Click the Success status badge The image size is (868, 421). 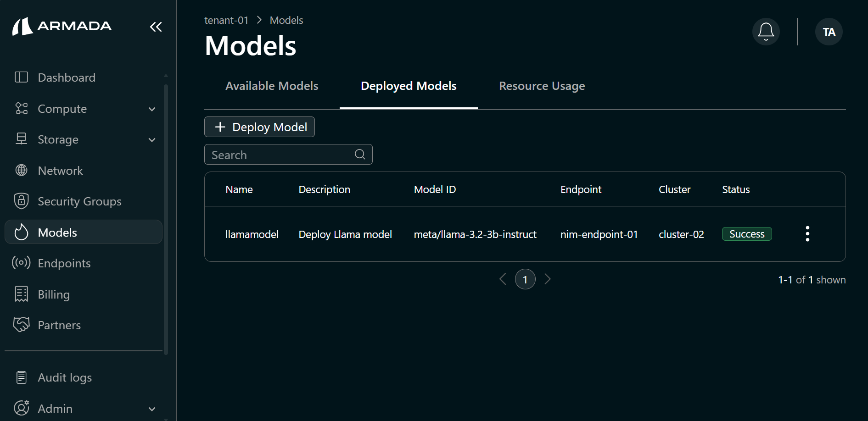point(747,234)
